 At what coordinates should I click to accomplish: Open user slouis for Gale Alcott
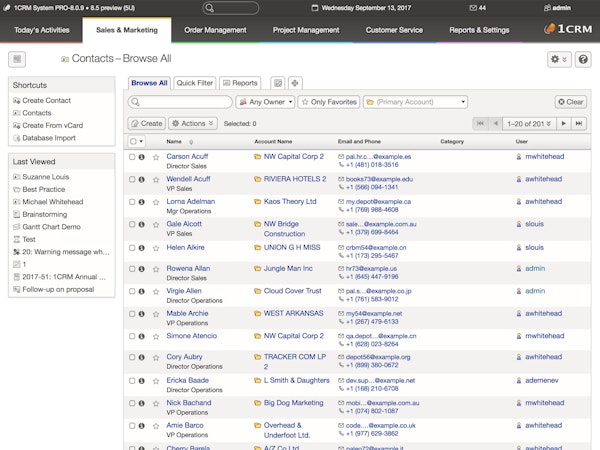pyautogui.click(x=534, y=224)
